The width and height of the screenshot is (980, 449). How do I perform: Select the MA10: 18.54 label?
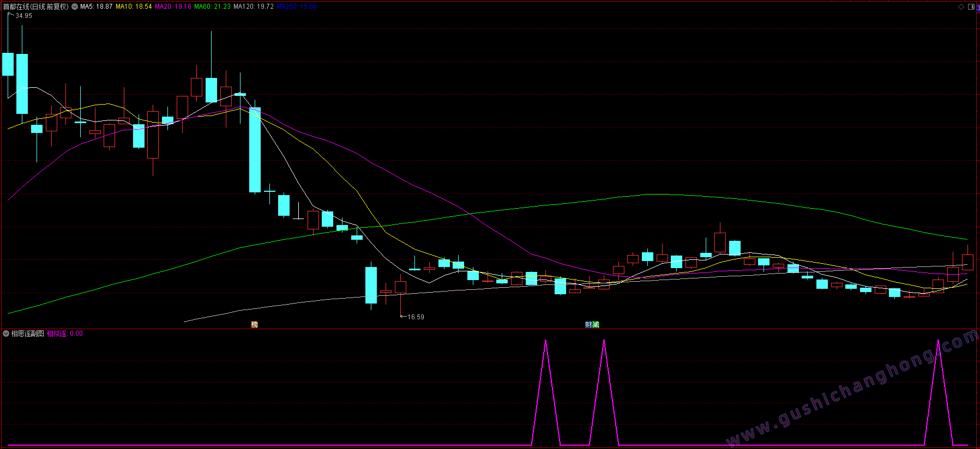click(134, 7)
